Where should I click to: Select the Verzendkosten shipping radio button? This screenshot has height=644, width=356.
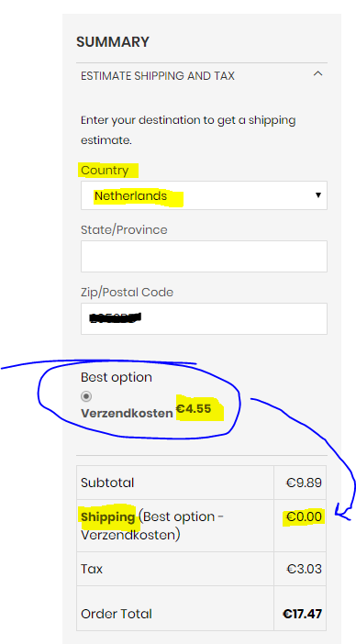click(86, 396)
